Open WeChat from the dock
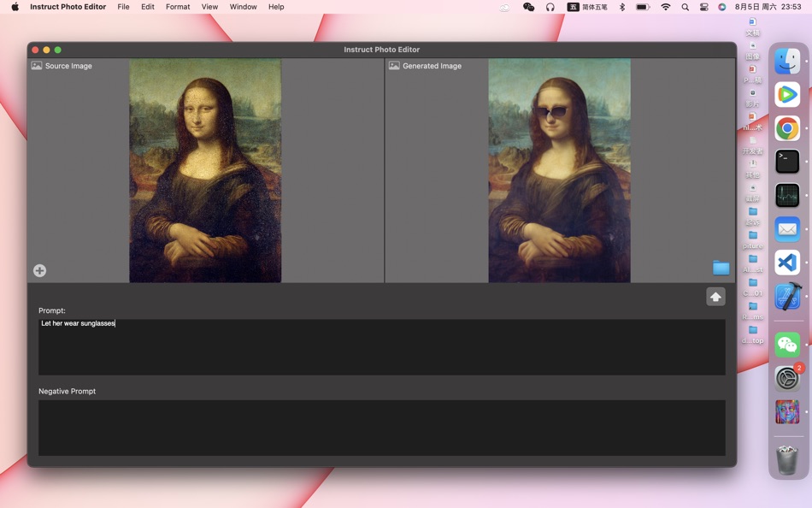This screenshot has height=508, width=812. pos(787,345)
